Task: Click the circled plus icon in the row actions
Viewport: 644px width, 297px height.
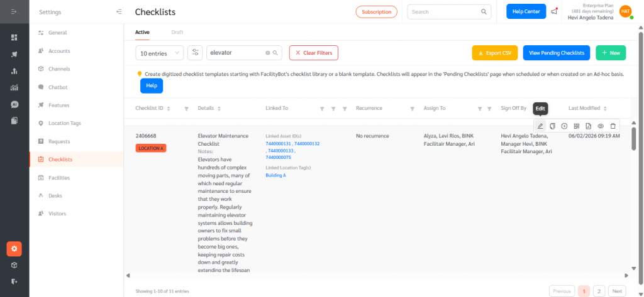Action: click(x=564, y=126)
